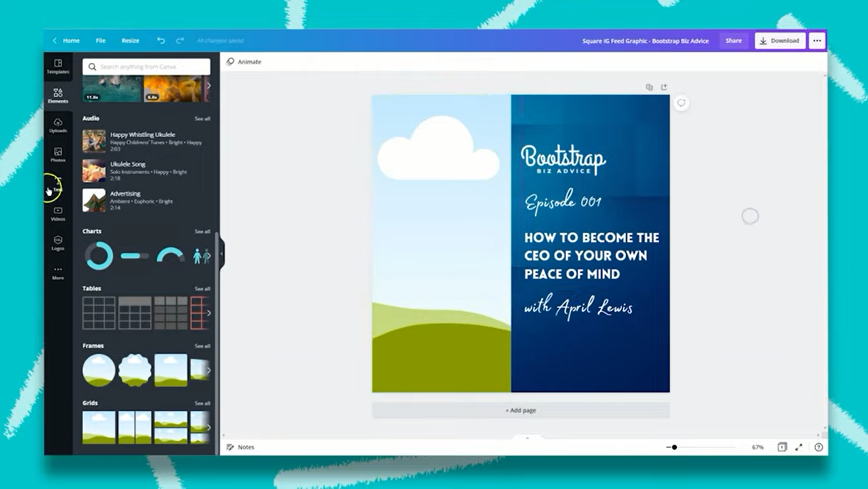Insert the scalloped circle frame
Viewport: 868px width, 489px height.
click(135, 370)
